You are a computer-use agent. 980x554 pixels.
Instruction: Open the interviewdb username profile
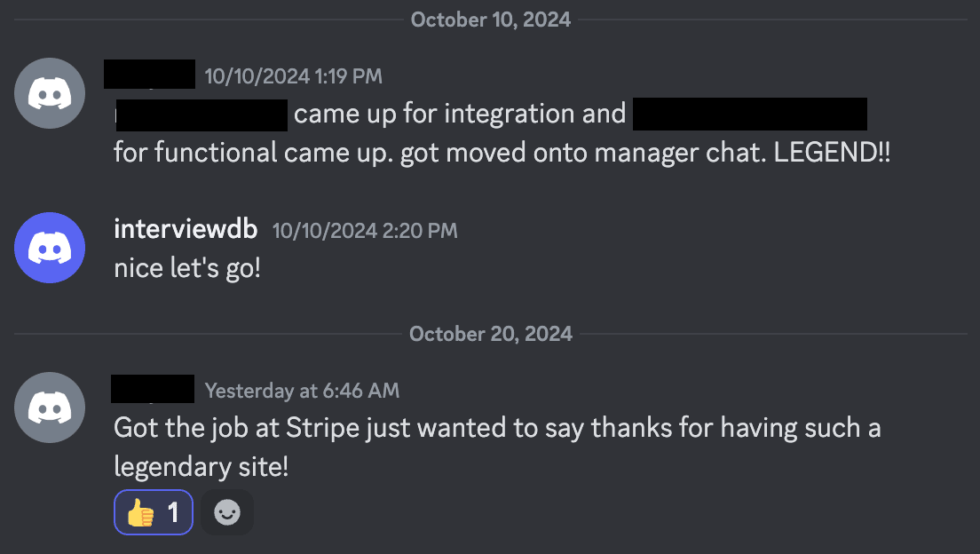tap(186, 230)
